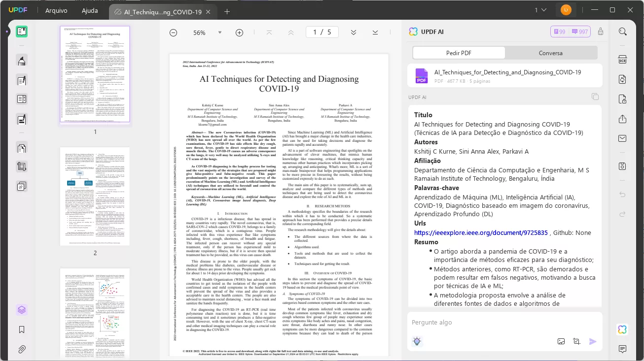Open the AI prompt lightbulb suggestions

tap(417, 341)
